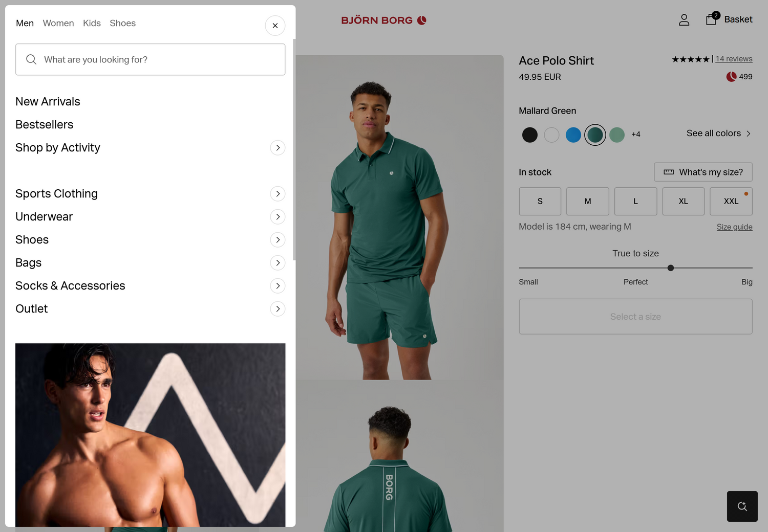Click the What's my size? button

tap(703, 172)
